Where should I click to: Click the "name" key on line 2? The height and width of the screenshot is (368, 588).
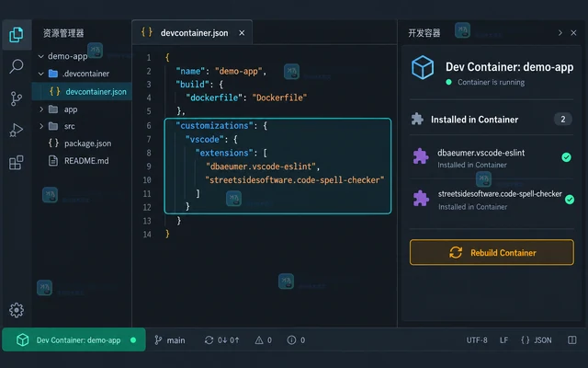190,71
